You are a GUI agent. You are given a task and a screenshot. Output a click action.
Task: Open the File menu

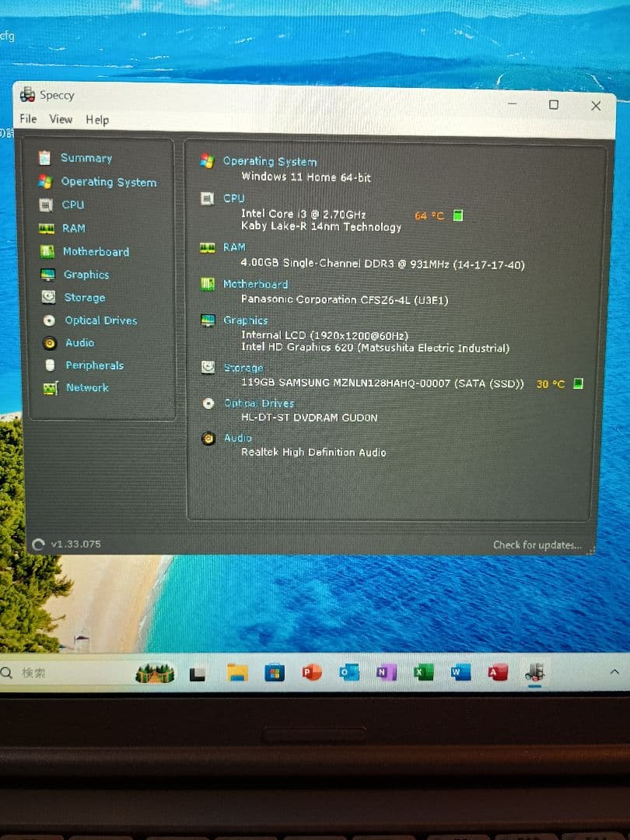pos(28,119)
